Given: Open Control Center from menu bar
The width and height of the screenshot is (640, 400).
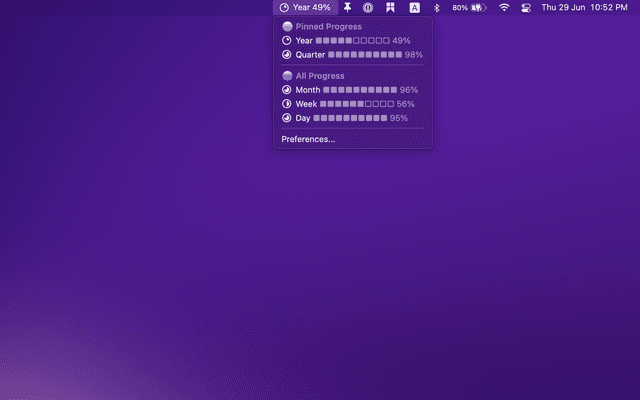Looking at the screenshot, I should (x=526, y=7).
